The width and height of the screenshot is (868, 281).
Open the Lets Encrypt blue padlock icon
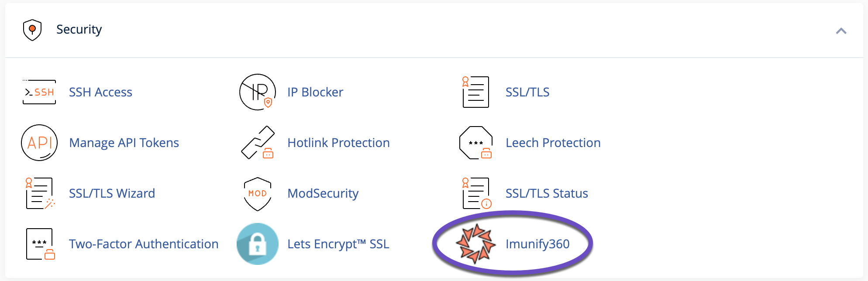257,244
